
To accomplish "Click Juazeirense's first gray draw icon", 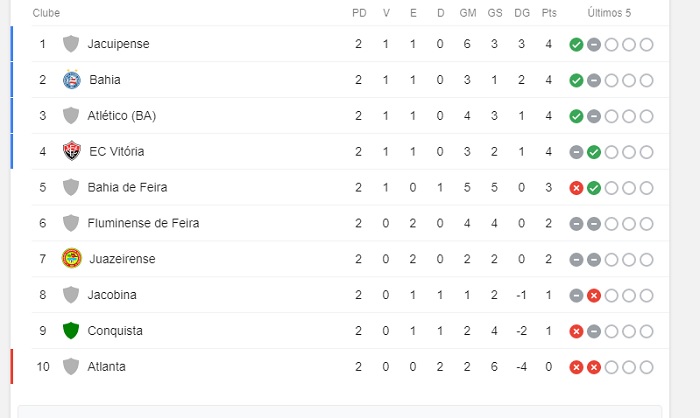I will click(x=576, y=259).
